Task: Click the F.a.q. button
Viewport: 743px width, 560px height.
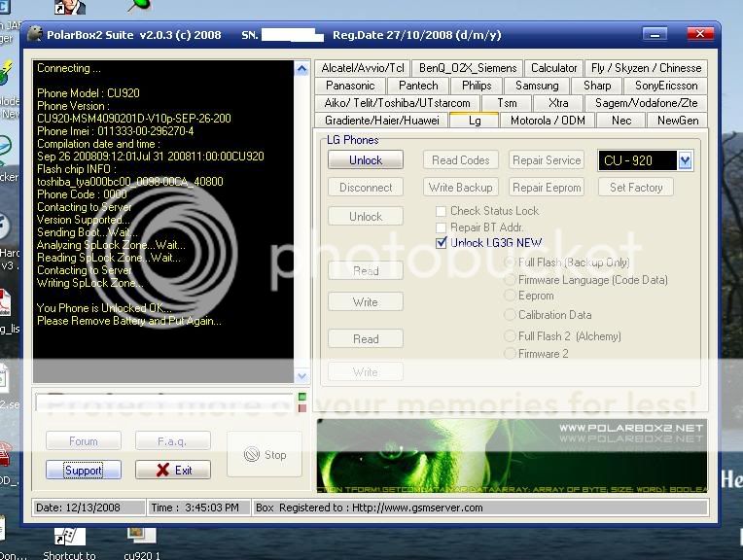Action: pos(173,441)
